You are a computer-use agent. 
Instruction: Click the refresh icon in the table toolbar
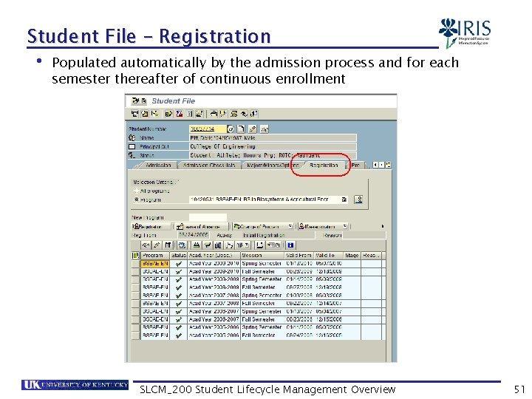pyautogui.click(x=182, y=245)
